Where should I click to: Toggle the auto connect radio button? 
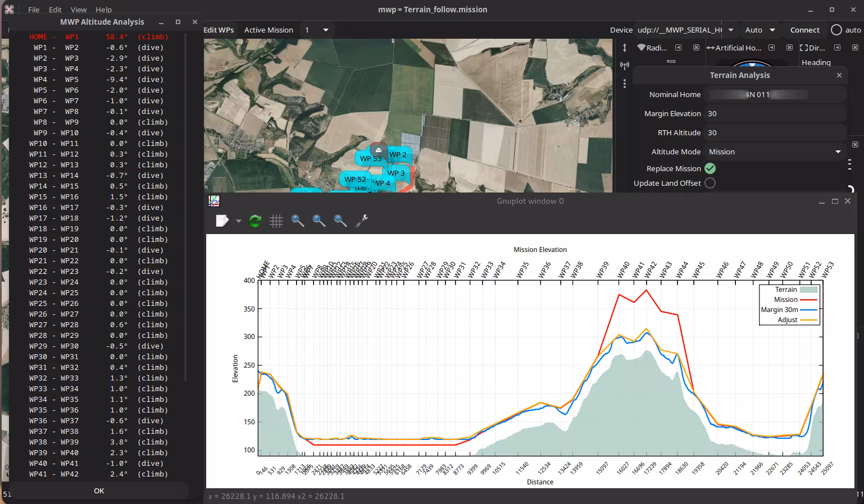(836, 30)
